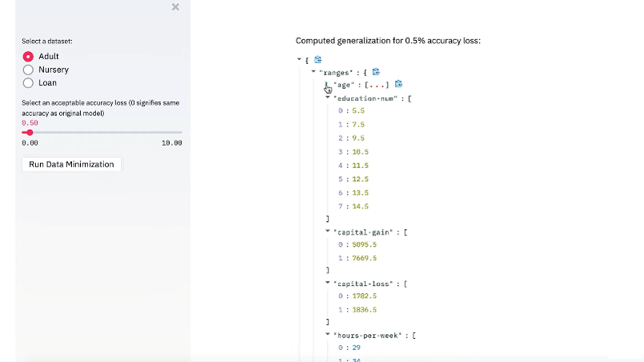Screen dimensions: 644x362
Task: Collapse the "ranges" node
Action: point(313,71)
